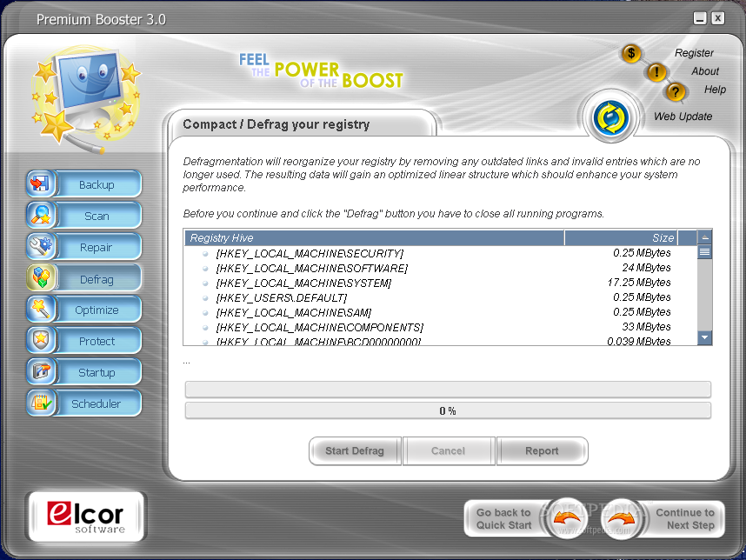This screenshot has height=560, width=746.
Task: Click the Go back orange arrow icon
Action: (x=567, y=519)
